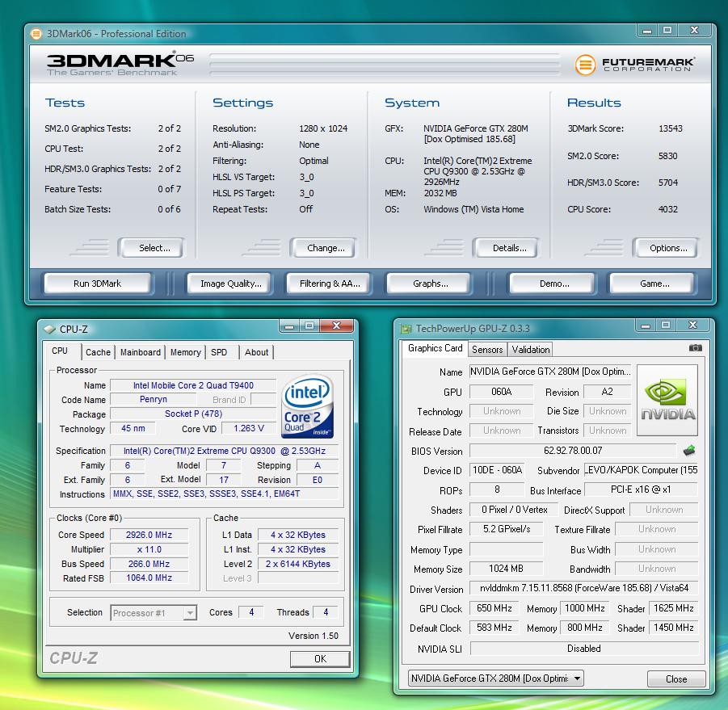Click Details... under System
Screen dimensions: 728x710
[x=508, y=248]
